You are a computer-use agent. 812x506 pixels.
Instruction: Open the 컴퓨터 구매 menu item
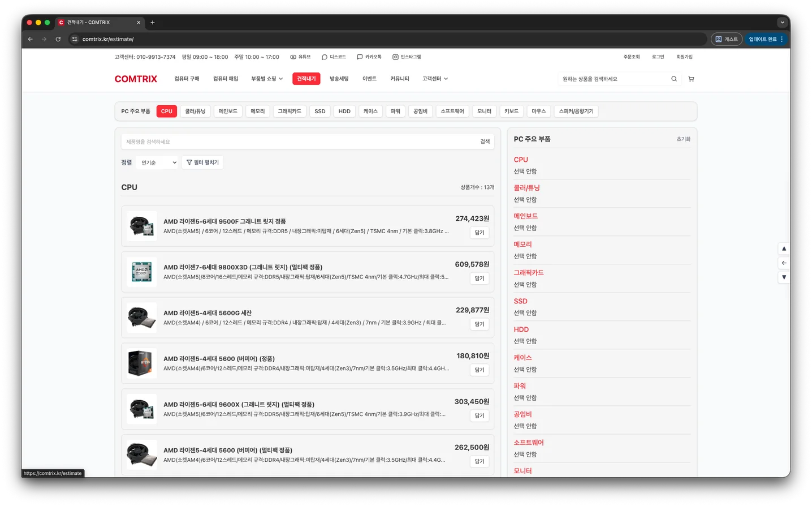click(x=187, y=79)
